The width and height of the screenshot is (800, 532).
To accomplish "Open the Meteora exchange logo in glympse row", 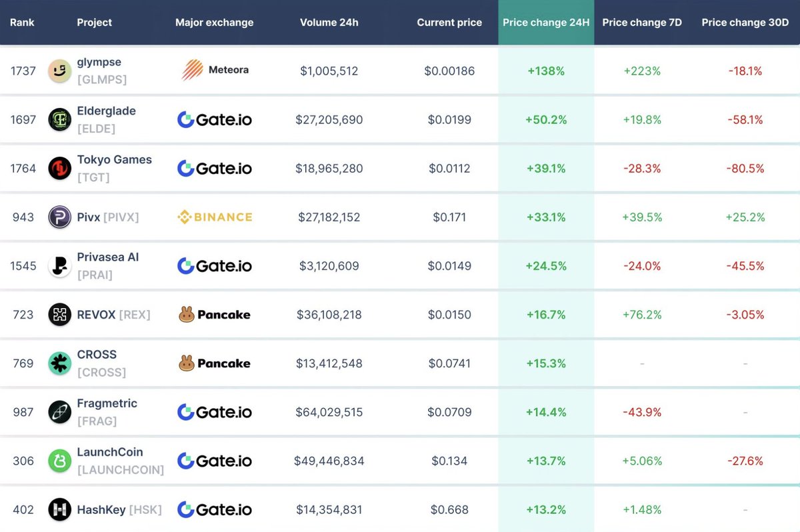I will click(215, 70).
